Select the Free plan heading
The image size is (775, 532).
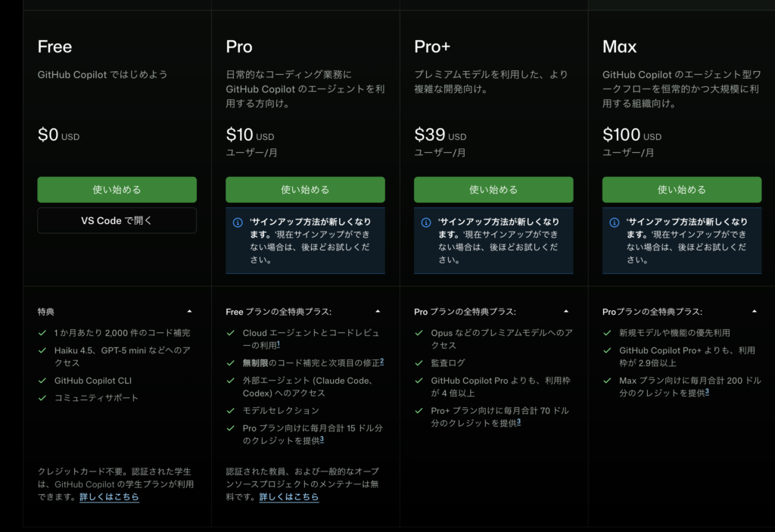point(54,46)
